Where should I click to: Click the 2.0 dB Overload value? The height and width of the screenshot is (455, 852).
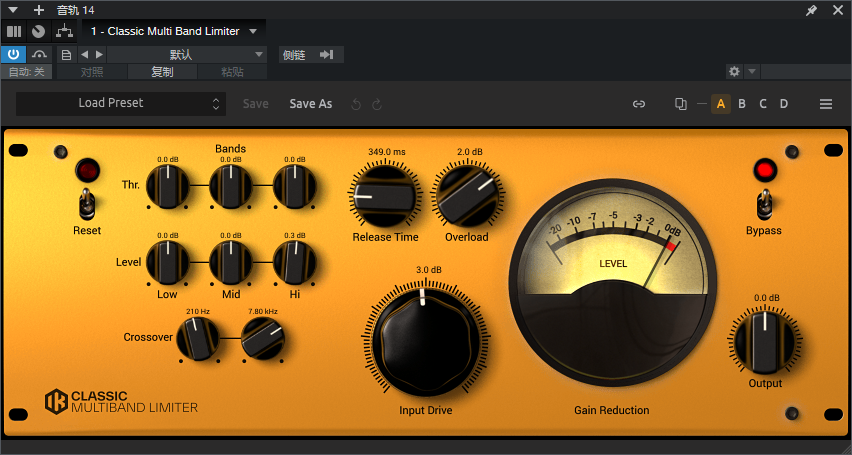469,152
